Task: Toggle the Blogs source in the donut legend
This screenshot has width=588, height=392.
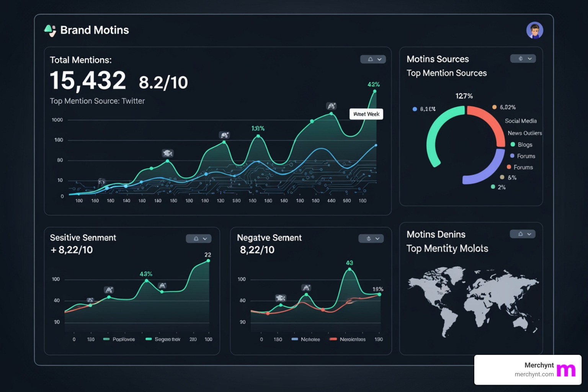Action: point(522,144)
